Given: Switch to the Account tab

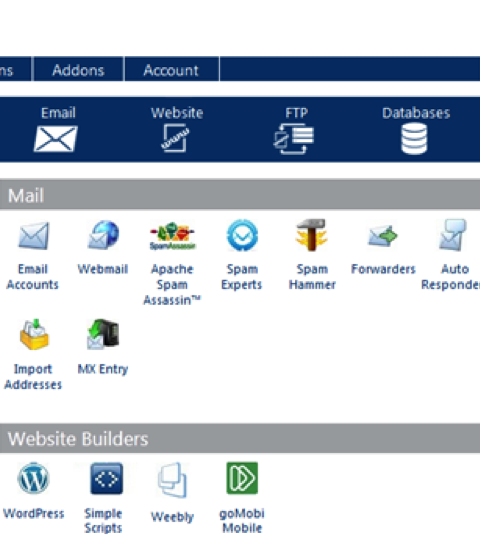Looking at the screenshot, I should tap(171, 70).
